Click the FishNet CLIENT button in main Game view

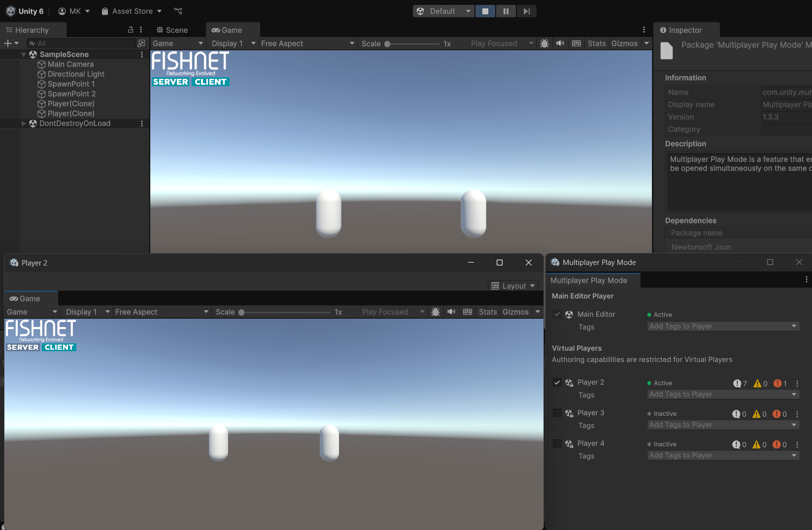(210, 82)
